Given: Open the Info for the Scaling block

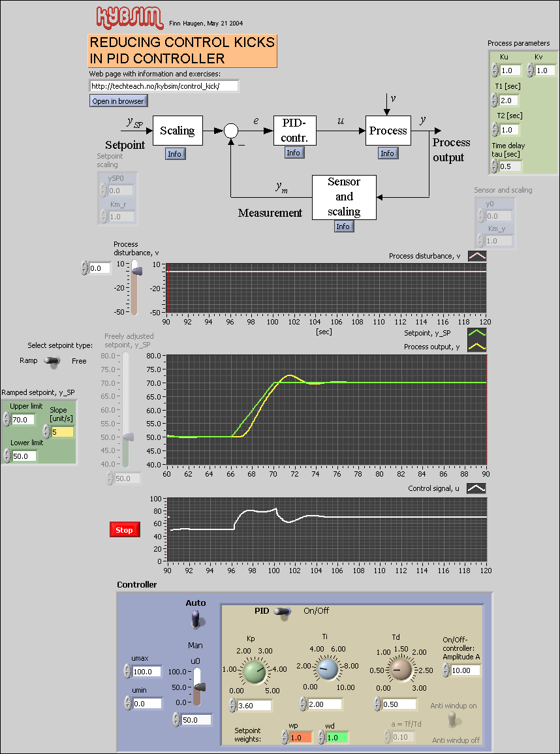Looking at the screenshot, I should tap(177, 153).
